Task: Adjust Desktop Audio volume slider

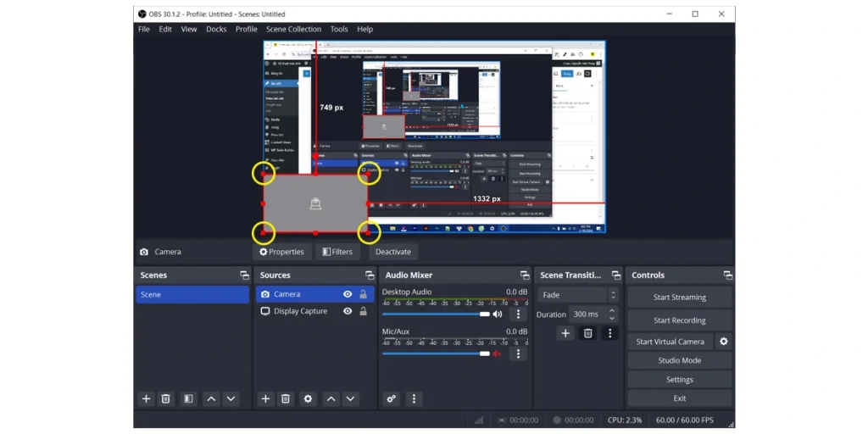Action: [437, 314]
